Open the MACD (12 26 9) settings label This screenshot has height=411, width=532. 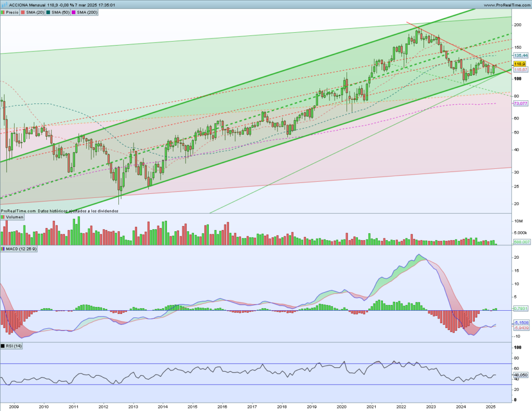click(x=20, y=249)
